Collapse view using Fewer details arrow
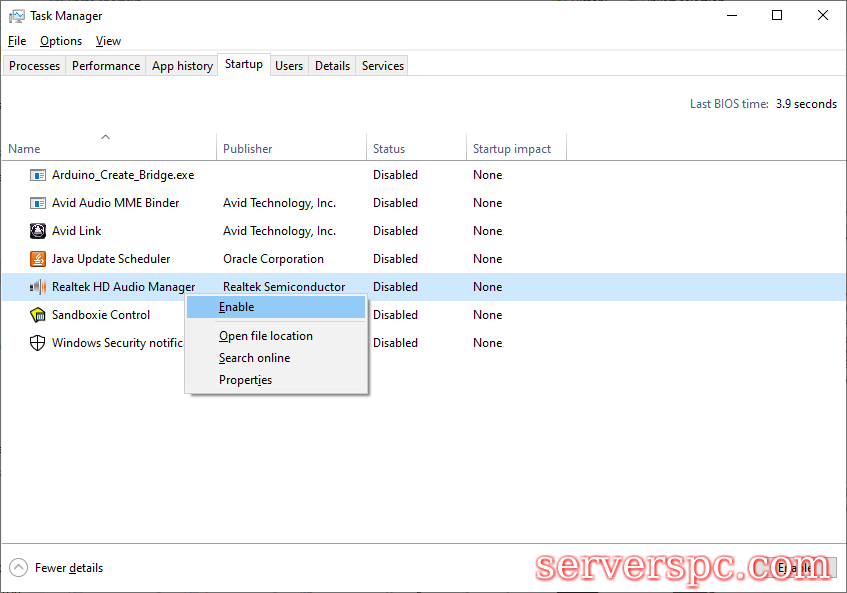Viewport: 847px width, 593px height. pyautogui.click(x=19, y=568)
